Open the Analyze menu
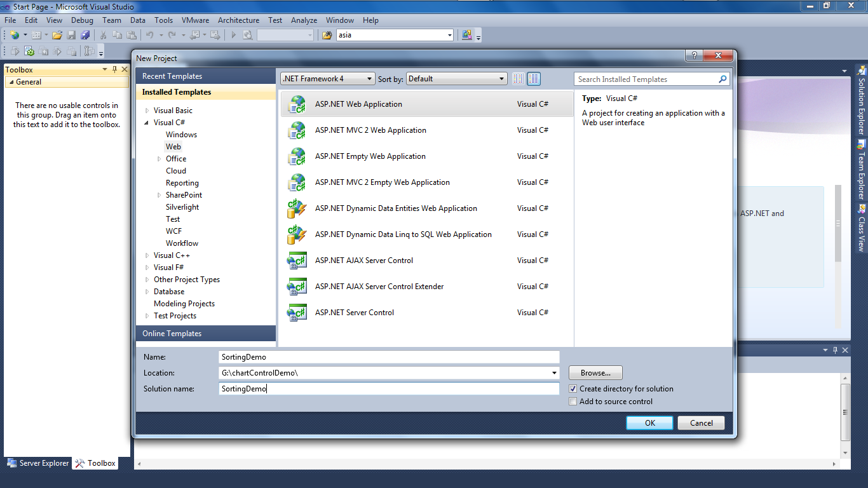Viewport: 868px width, 488px height. click(x=304, y=20)
